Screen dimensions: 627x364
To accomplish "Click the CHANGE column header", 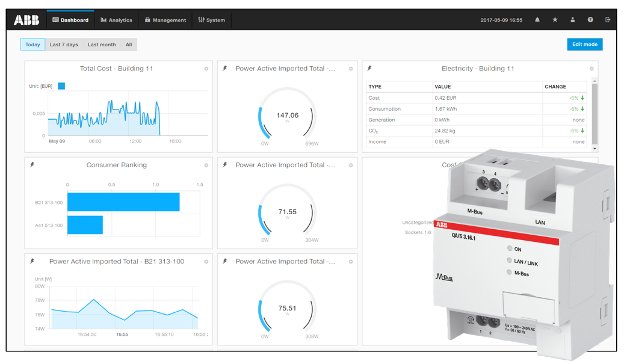I will pyautogui.click(x=555, y=87).
